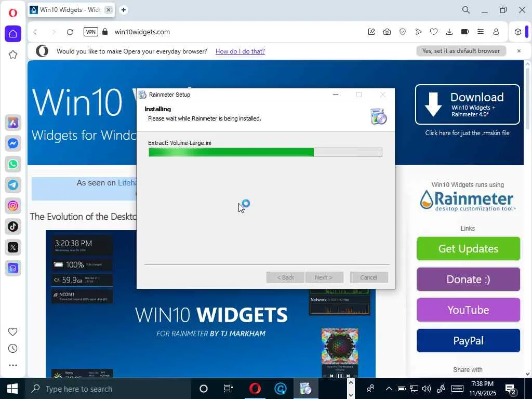The image size is (532, 399).
Task: Click the Win10 Widgets preview image
Action: point(210,332)
